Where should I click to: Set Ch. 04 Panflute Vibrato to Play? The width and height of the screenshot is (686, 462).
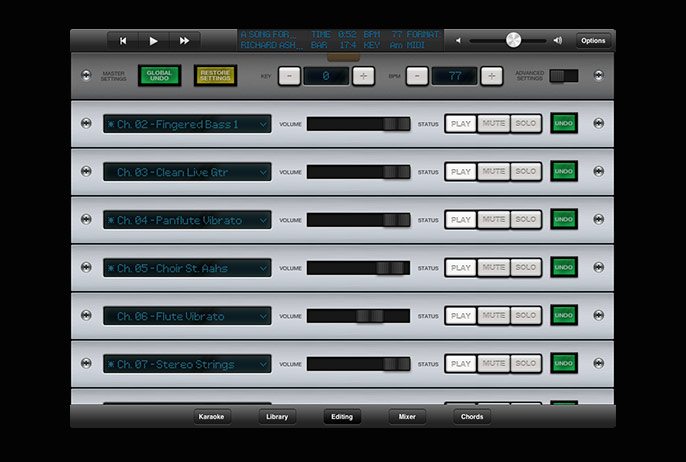(461, 220)
